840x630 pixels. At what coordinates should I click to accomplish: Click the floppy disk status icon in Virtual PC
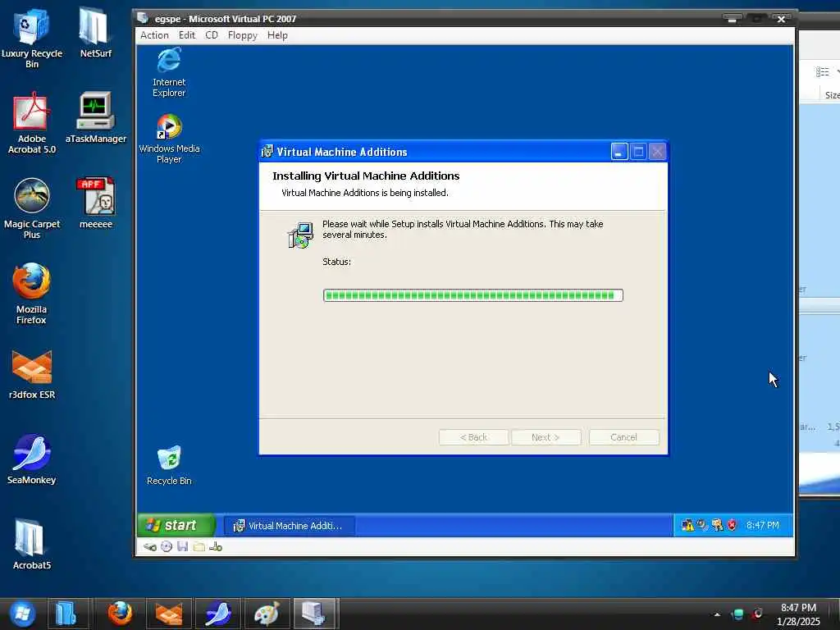[183, 546]
